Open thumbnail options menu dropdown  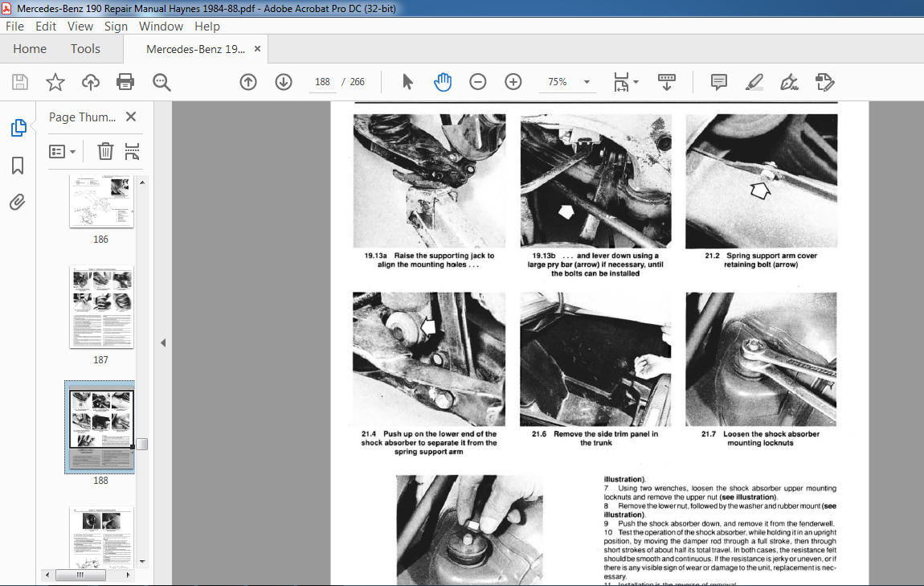(63, 151)
